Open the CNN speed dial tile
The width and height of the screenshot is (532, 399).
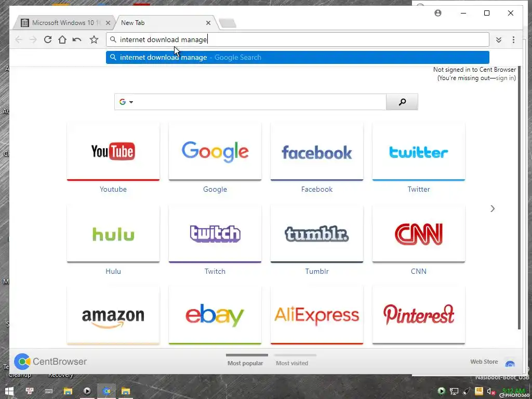pyautogui.click(x=419, y=233)
